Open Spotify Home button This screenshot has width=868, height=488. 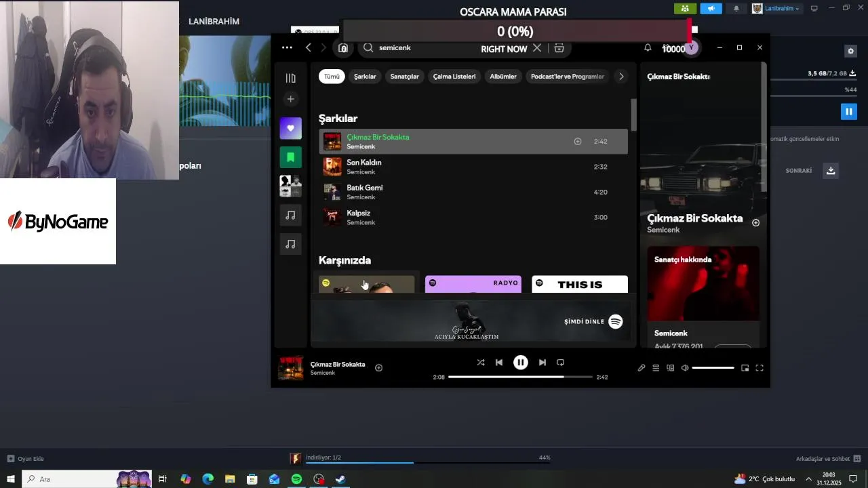[x=343, y=47]
